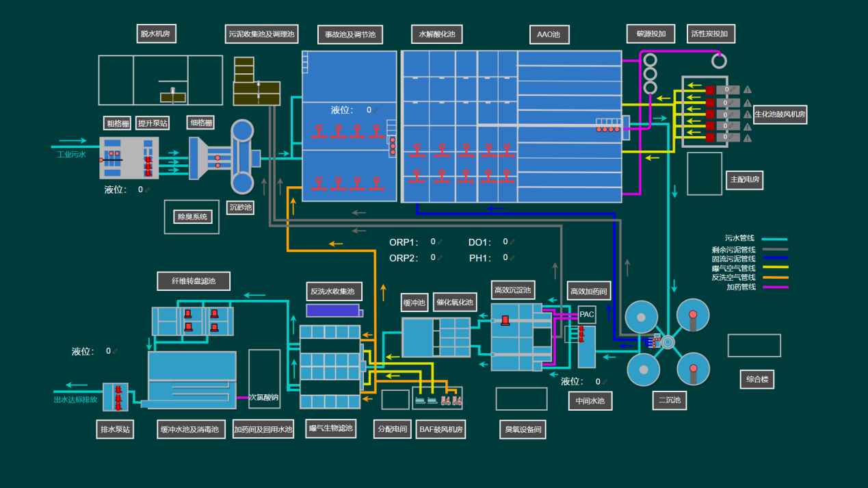Select the top carbon source ring under 碳源投加
The height and width of the screenshot is (488, 868).
pyautogui.click(x=650, y=60)
